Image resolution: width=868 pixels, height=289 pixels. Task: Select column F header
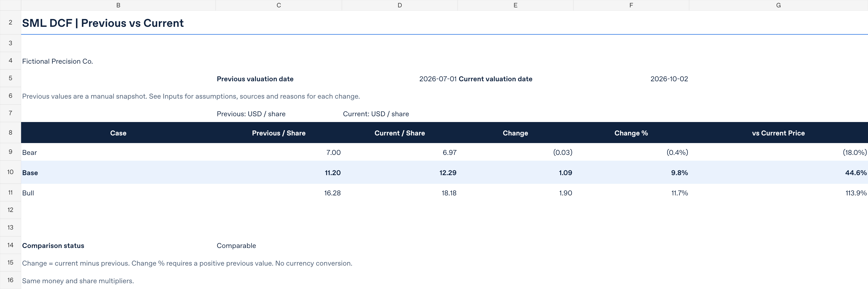(x=631, y=5)
